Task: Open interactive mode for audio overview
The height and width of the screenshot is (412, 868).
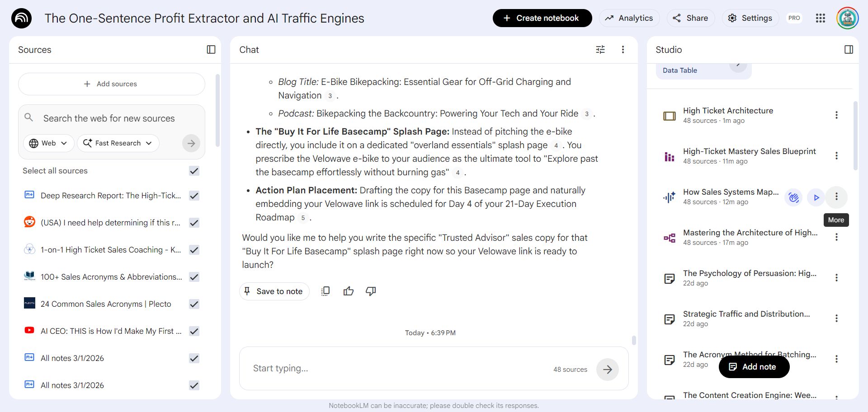Action: 793,197
